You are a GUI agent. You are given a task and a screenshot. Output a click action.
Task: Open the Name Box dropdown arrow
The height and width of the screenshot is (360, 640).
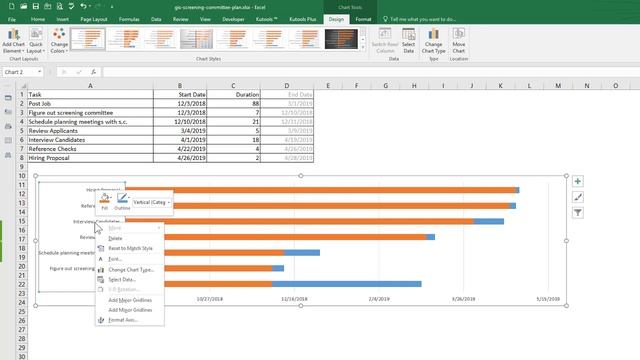(x=40, y=72)
